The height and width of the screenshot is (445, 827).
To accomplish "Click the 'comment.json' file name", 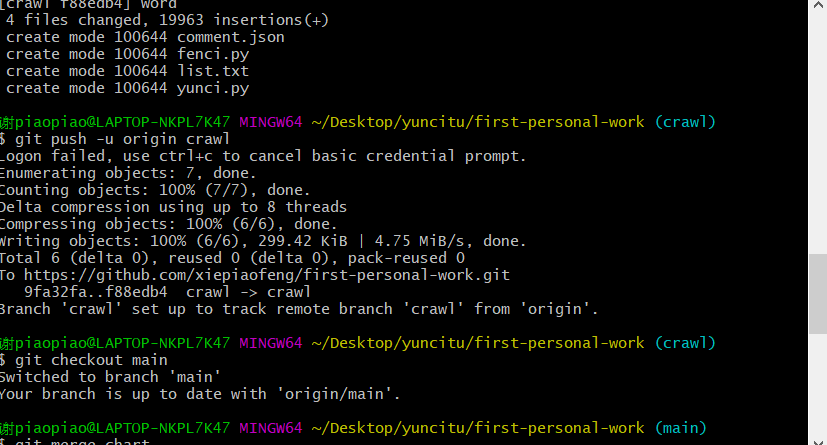I will [230, 37].
